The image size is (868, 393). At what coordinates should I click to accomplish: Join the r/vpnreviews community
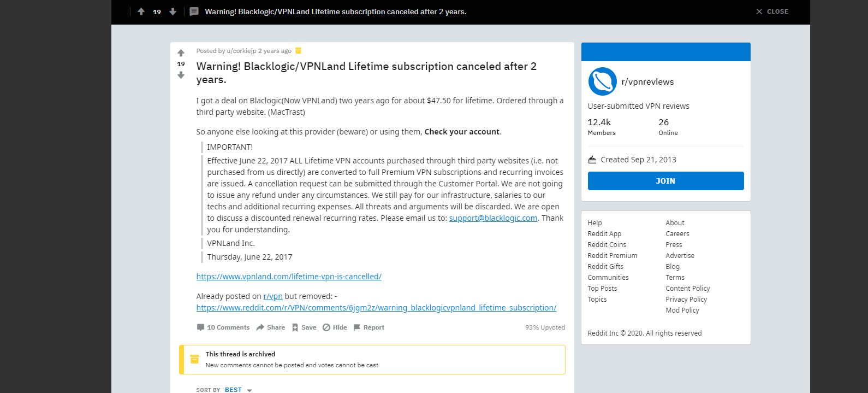click(x=665, y=181)
